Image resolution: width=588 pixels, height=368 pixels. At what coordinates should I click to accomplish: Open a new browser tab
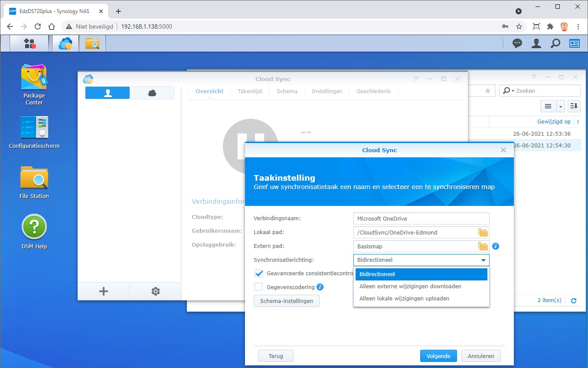pyautogui.click(x=118, y=11)
